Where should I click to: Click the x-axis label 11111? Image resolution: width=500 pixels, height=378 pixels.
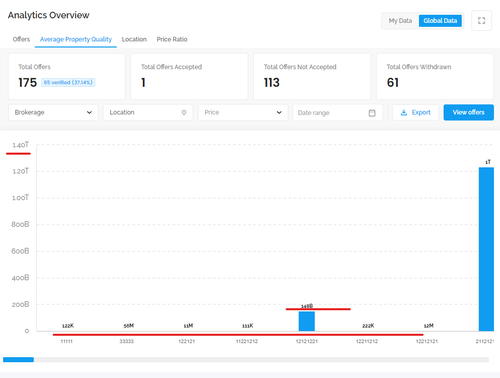click(x=66, y=341)
